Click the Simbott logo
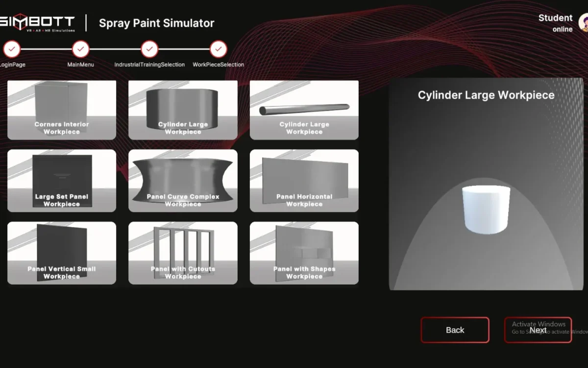Screen dimensions: 588x368 click(37, 23)
